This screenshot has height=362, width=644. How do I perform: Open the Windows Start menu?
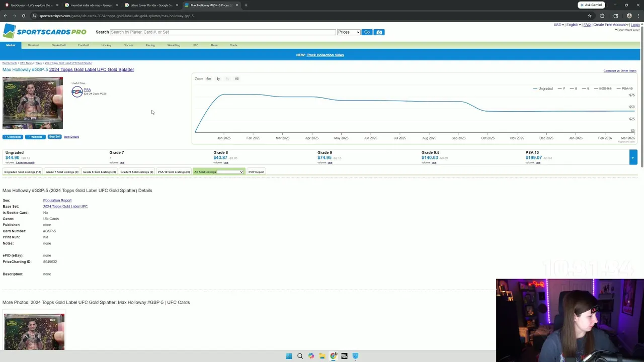coord(289,356)
